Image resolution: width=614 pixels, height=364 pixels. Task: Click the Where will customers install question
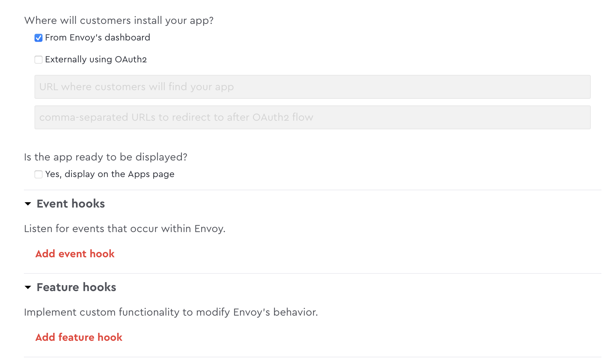119,21
